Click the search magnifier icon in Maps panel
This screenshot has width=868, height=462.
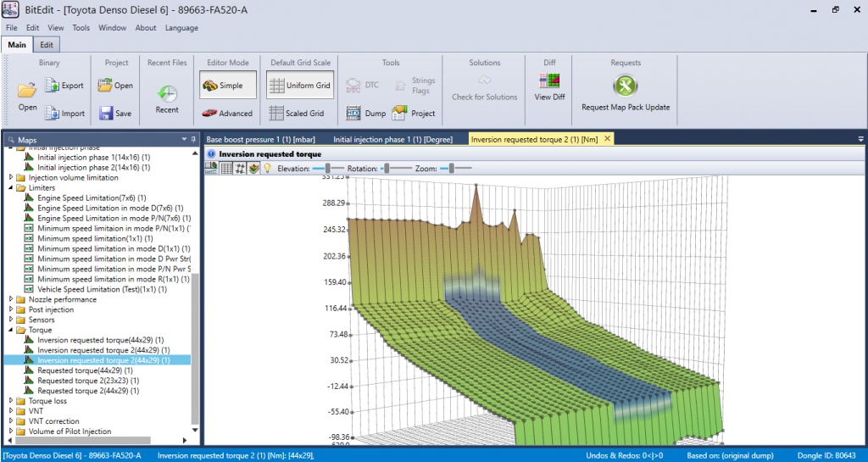12,140
